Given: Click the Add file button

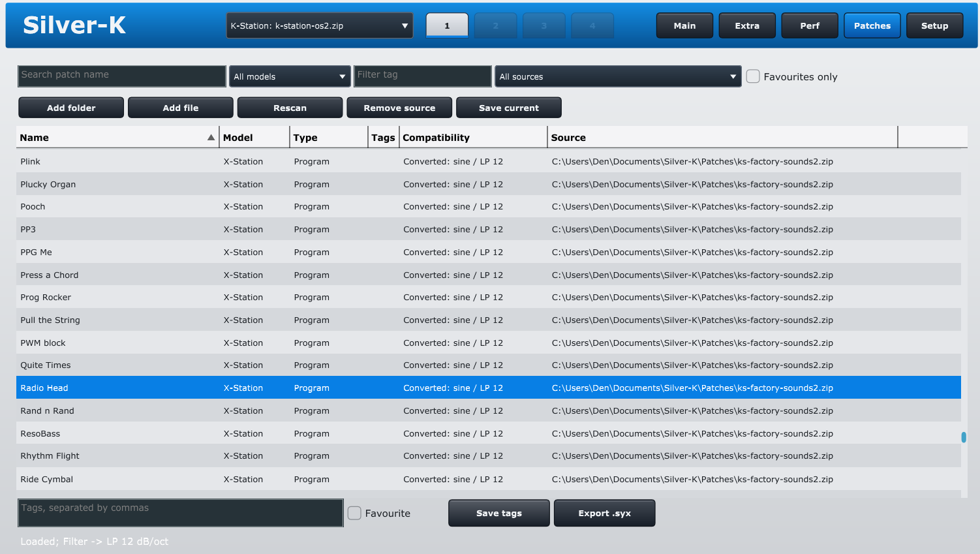Looking at the screenshot, I should tap(181, 108).
